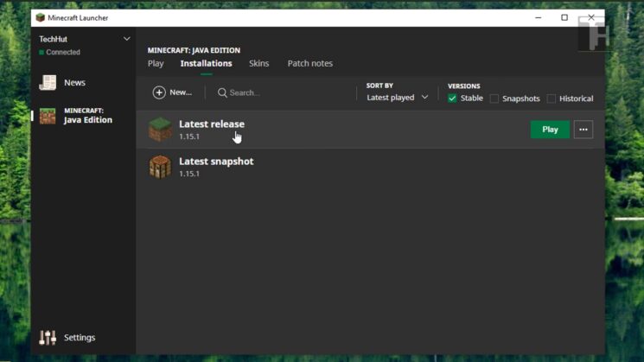This screenshot has height=362, width=644.
Task: Close the Minecraft Launcher window
Action: (x=591, y=17)
